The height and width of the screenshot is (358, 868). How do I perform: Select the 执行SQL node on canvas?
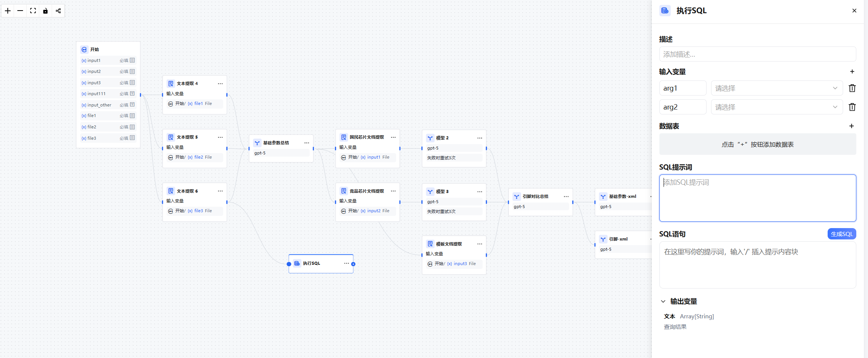coord(317,264)
